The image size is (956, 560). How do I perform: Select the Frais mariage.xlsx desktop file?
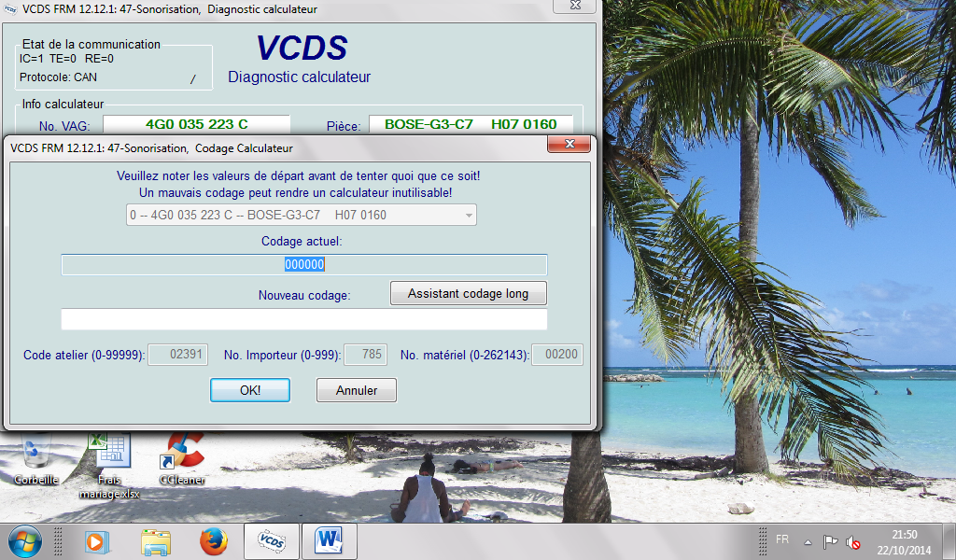pyautogui.click(x=109, y=466)
